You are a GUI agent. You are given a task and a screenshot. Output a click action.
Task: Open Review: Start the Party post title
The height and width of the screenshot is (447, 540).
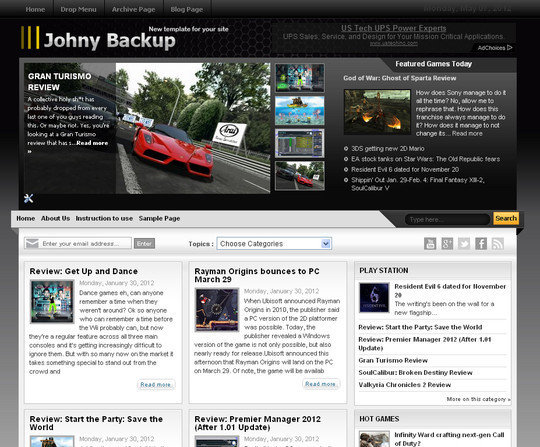point(96,423)
